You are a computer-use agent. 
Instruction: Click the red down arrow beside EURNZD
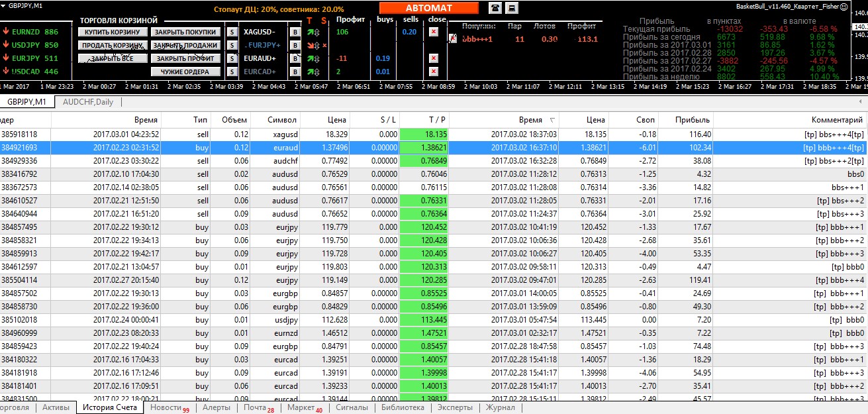[x=6, y=32]
